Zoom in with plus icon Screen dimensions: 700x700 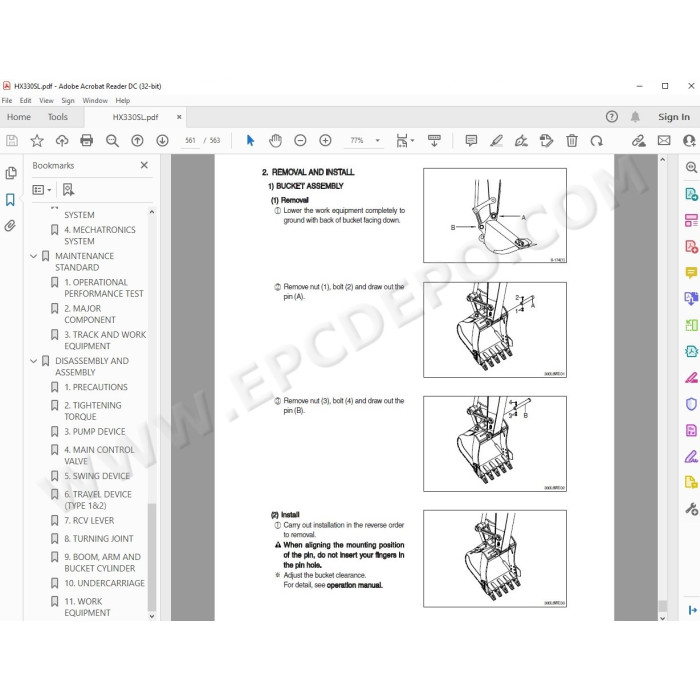click(325, 141)
